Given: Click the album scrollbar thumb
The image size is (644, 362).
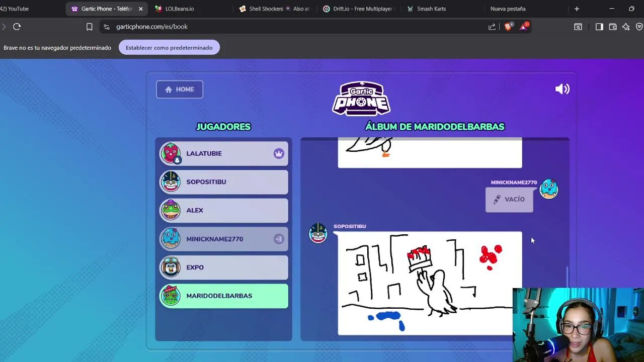Looking at the screenshot, I should tap(568, 277).
